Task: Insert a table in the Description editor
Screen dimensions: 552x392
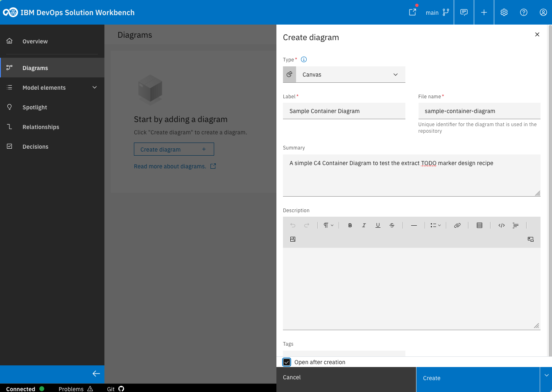Action: point(480,225)
